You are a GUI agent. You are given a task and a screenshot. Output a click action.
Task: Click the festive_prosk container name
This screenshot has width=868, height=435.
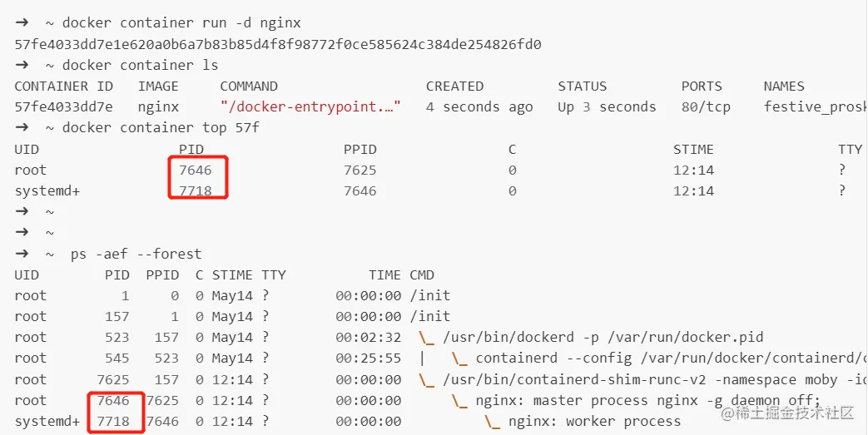813,106
